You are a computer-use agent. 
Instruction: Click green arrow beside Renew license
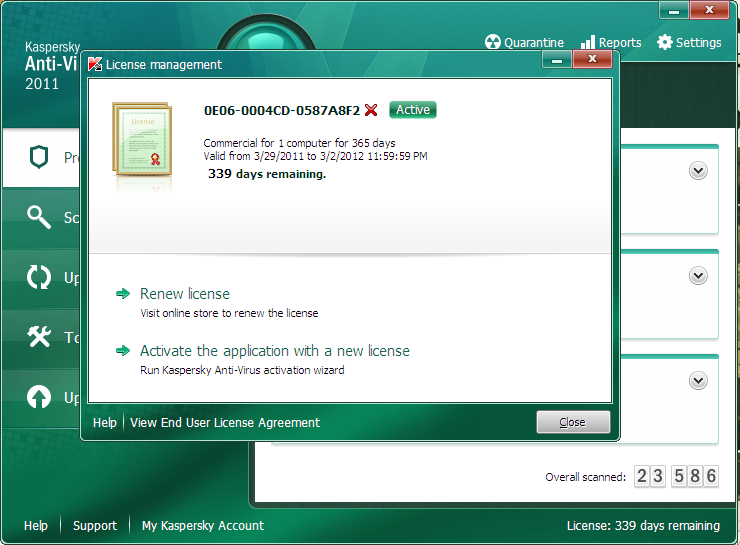pyautogui.click(x=123, y=294)
